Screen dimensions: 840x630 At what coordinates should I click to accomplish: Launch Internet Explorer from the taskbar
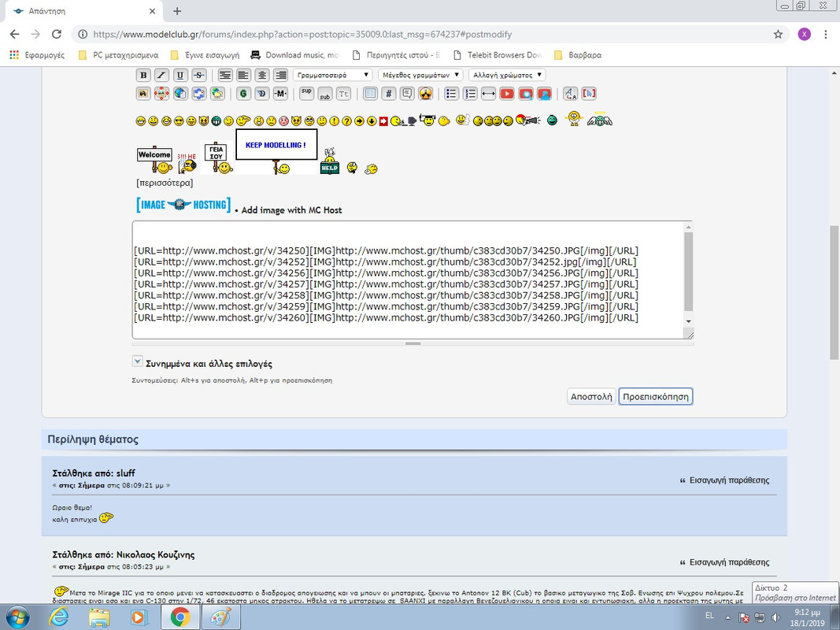(x=57, y=617)
